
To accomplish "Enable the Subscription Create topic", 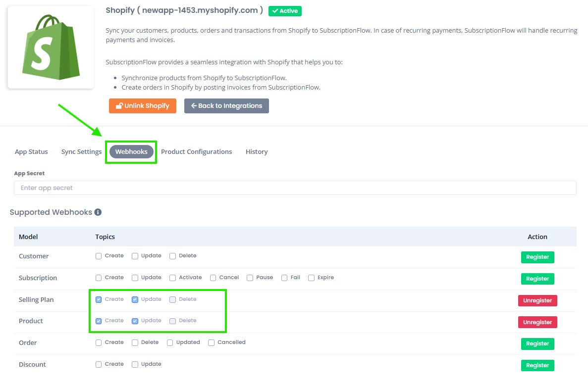I will click(x=99, y=278).
